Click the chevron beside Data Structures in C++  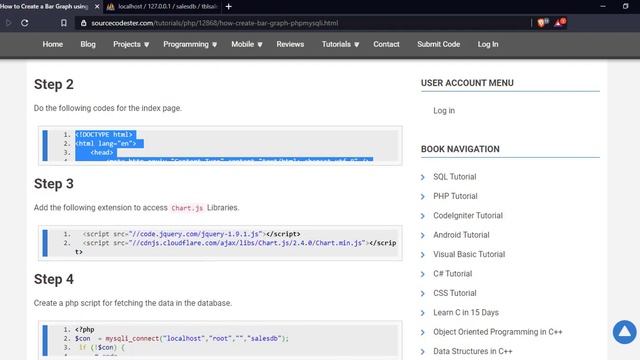[x=423, y=351]
